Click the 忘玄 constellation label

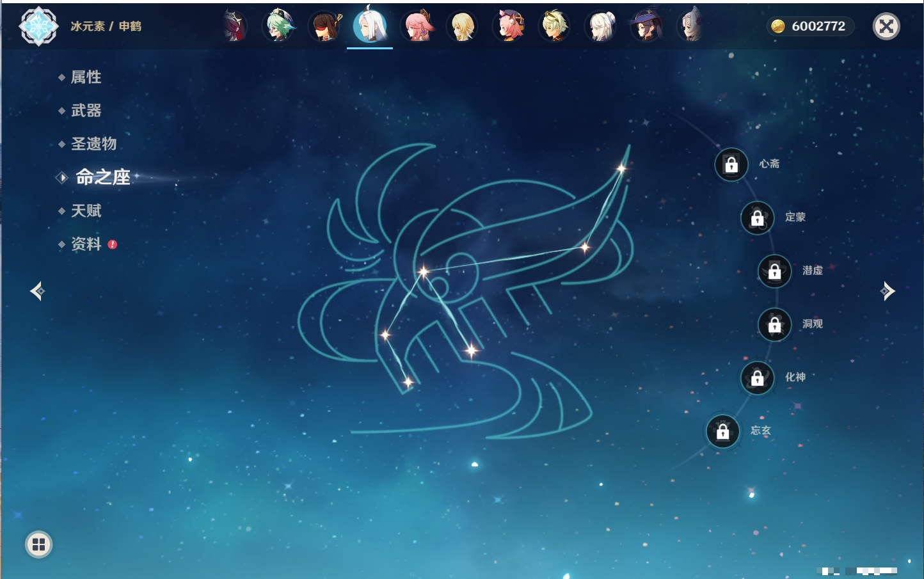point(761,431)
